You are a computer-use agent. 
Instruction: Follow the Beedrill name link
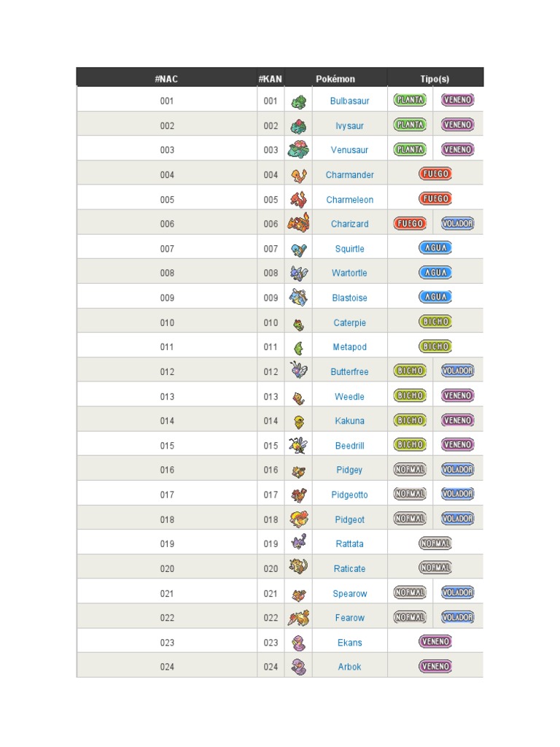coord(349,446)
